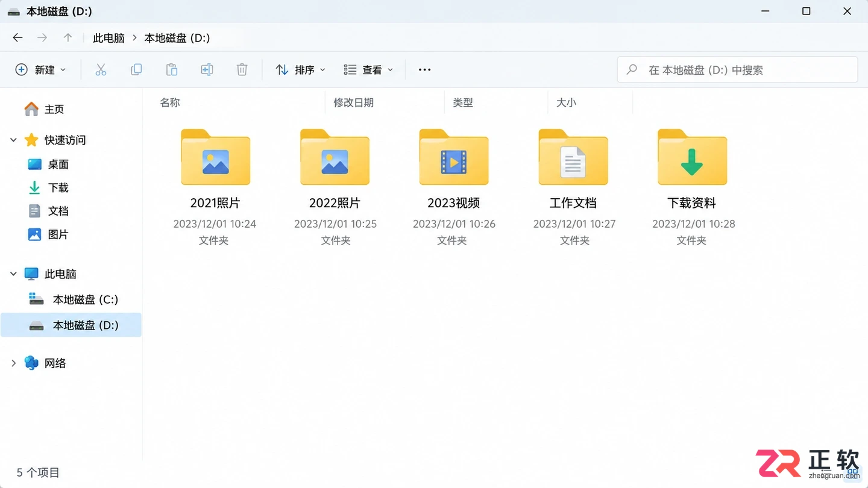This screenshot has height=488, width=868.
Task: Click the Rename icon in toolbar
Action: click(207, 70)
